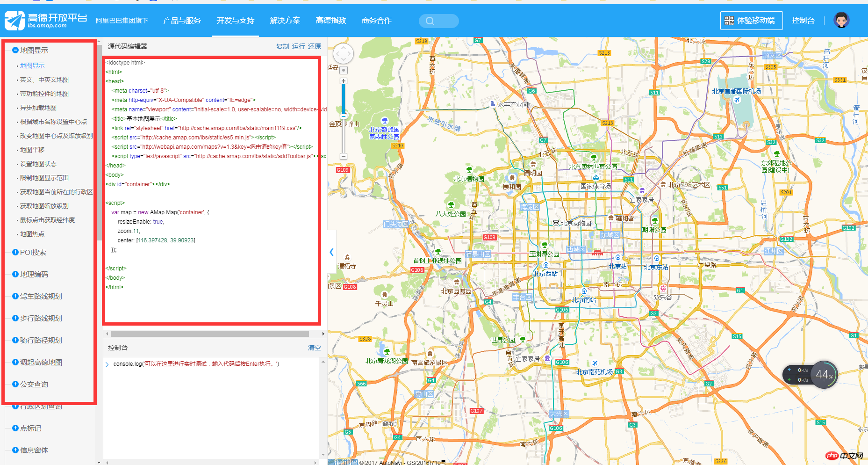Click the source editor horizontal scrollbar
The image size is (868, 465).
pos(209,334)
